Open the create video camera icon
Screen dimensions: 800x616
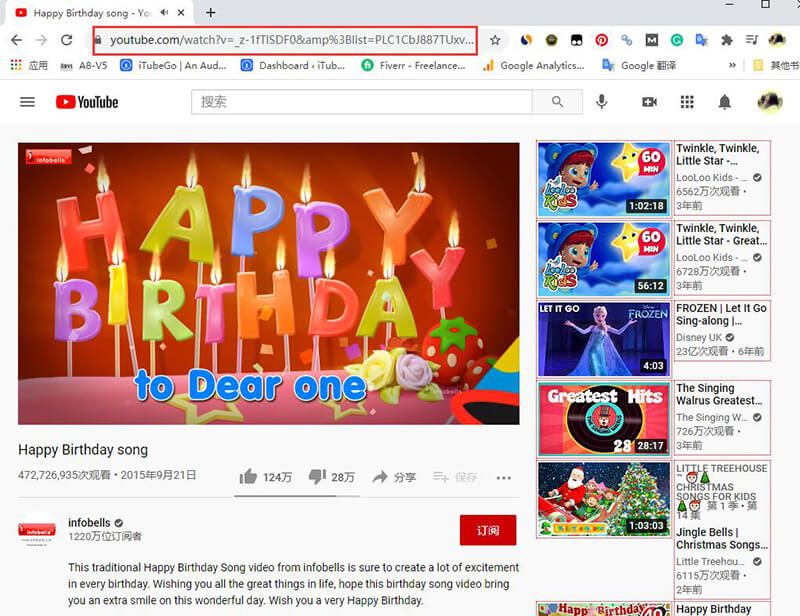pyautogui.click(x=649, y=102)
